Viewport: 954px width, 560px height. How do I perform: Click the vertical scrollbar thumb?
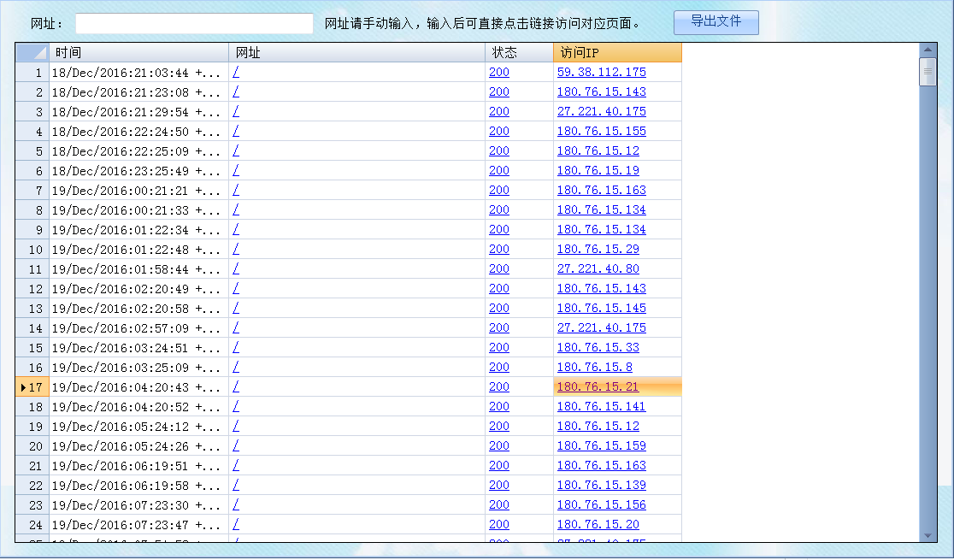tap(927, 72)
